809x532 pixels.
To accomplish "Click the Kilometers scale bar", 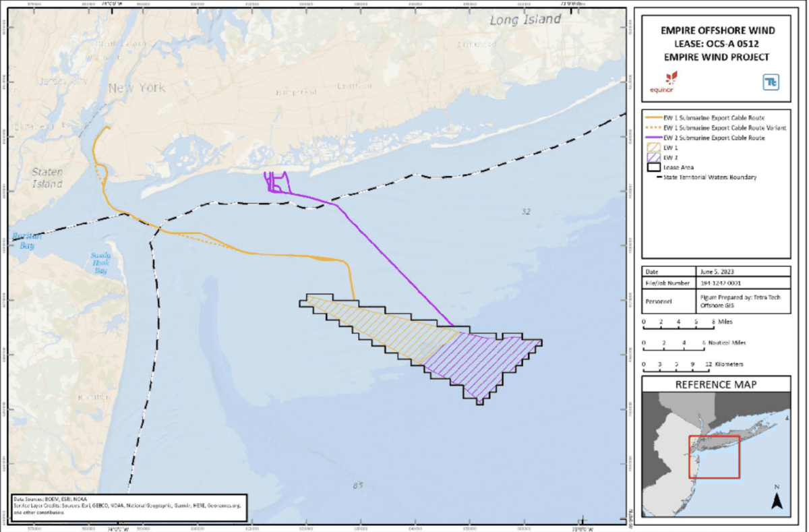I will pyautogui.click(x=694, y=365).
